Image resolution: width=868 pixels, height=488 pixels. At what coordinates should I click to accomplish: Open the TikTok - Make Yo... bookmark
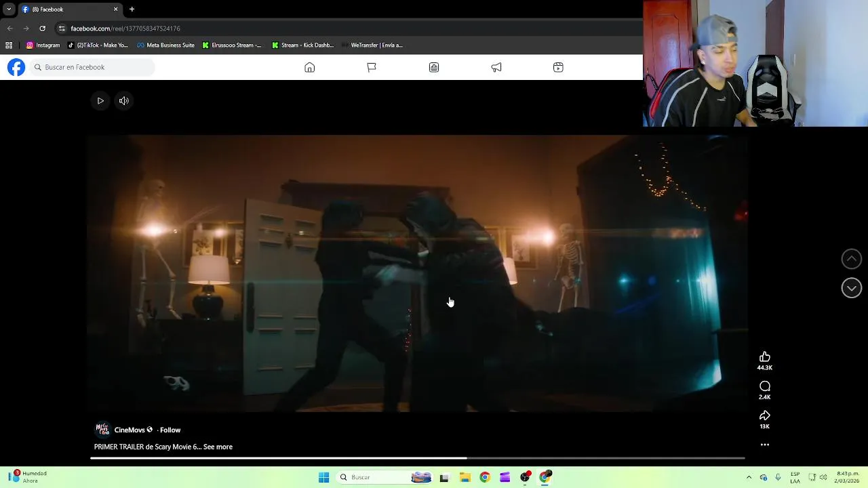98,45
